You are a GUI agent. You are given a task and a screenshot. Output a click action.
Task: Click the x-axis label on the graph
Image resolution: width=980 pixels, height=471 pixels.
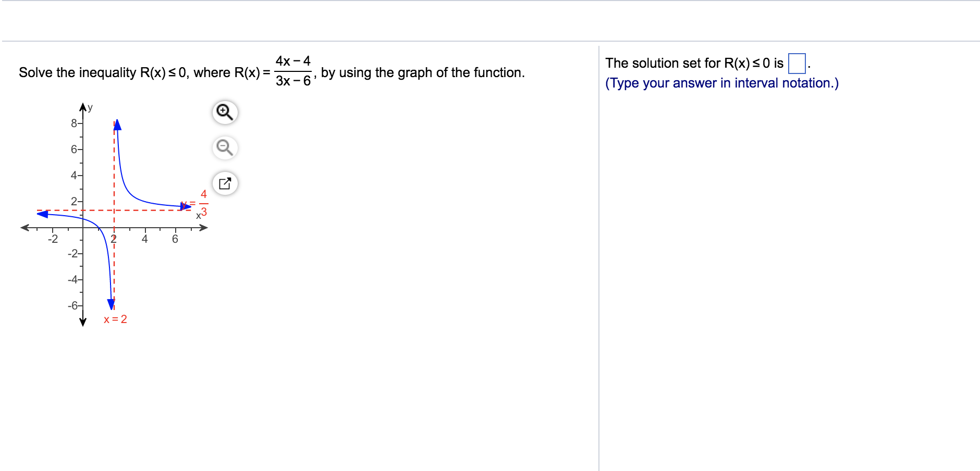coord(198,216)
